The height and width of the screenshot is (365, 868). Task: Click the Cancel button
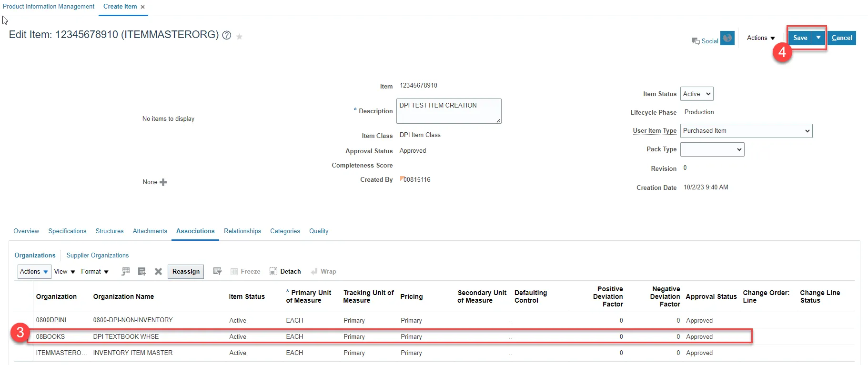click(x=842, y=38)
